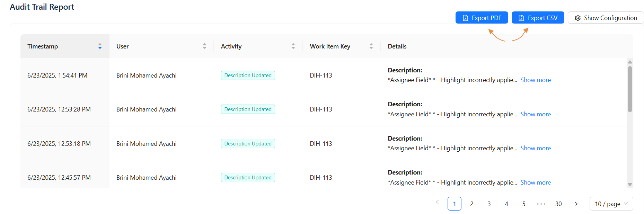Viewport: 644px width, 214px height.
Task: Open the 10 / page size dropdown
Action: 611,204
